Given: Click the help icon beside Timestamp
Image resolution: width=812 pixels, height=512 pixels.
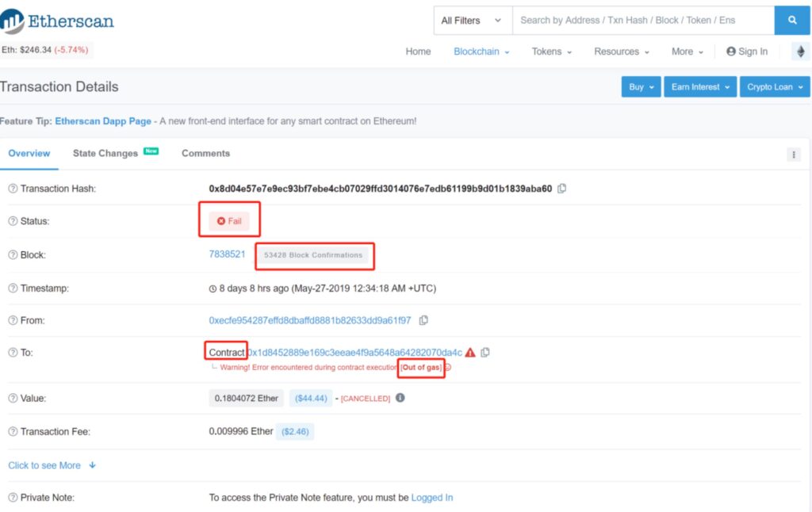Looking at the screenshot, I should click(x=13, y=288).
